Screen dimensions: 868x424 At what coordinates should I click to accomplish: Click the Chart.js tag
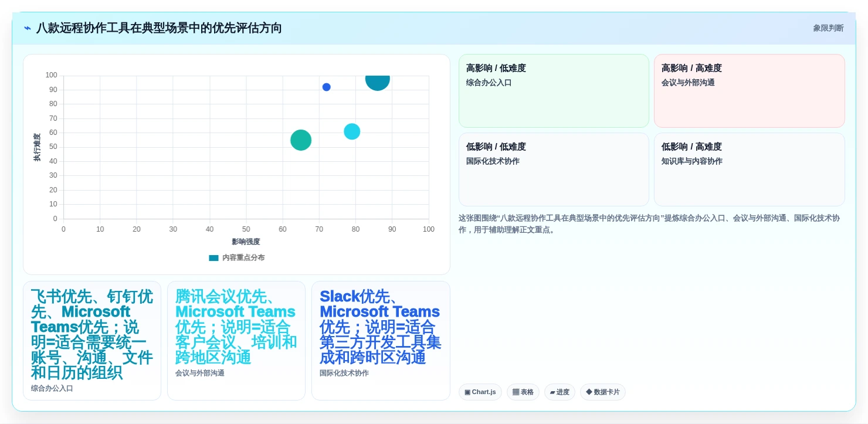click(x=480, y=392)
